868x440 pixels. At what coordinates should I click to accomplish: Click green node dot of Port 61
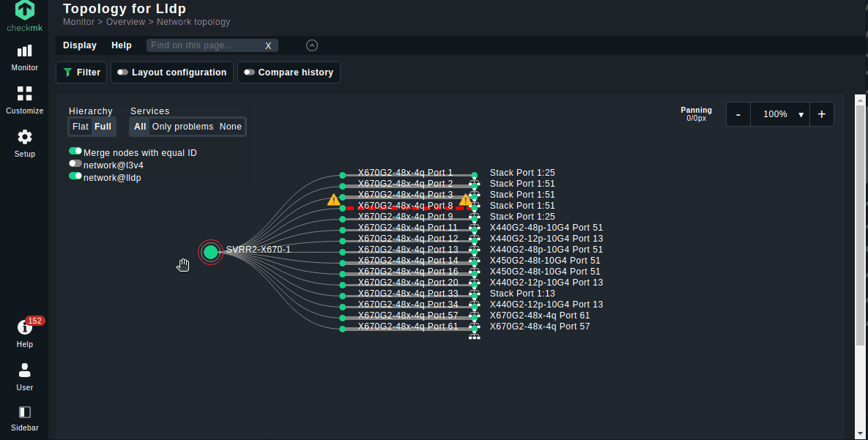tap(343, 329)
